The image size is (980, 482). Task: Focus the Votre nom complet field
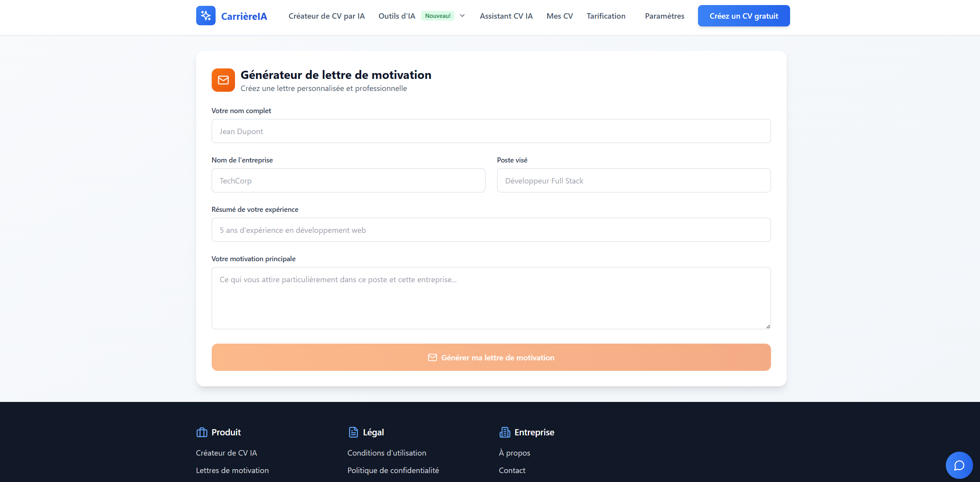click(491, 131)
